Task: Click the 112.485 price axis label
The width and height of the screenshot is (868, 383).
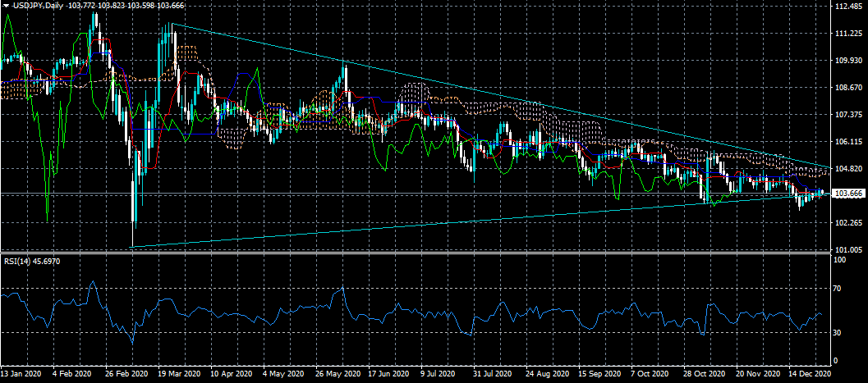Action: click(x=847, y=7)
